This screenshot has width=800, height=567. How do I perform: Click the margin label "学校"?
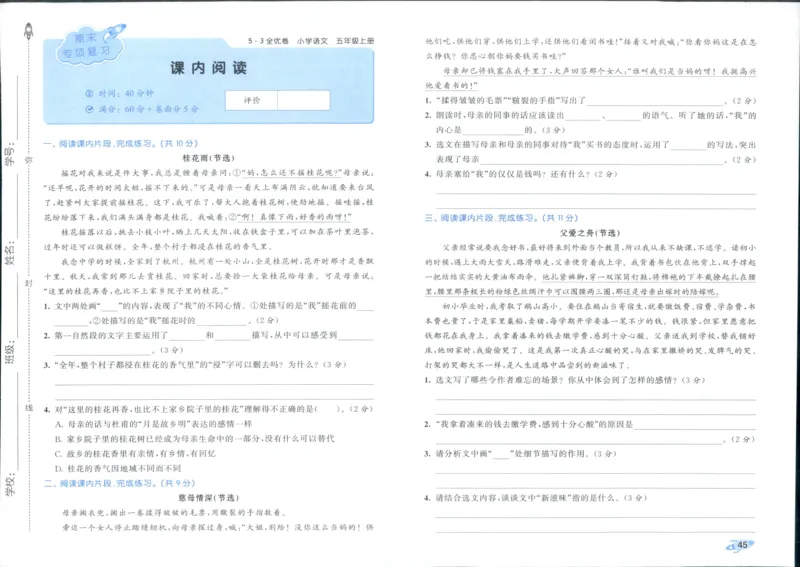point(10,485)
